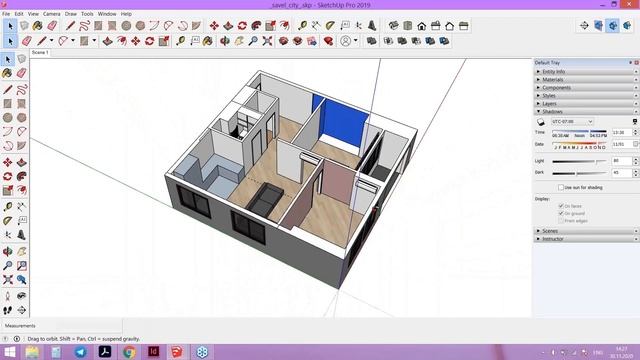The width and height of the screenshot is (640, 360).
Task: Open the Extension Warehouse ruby icon
Action: tap(328, 41)
